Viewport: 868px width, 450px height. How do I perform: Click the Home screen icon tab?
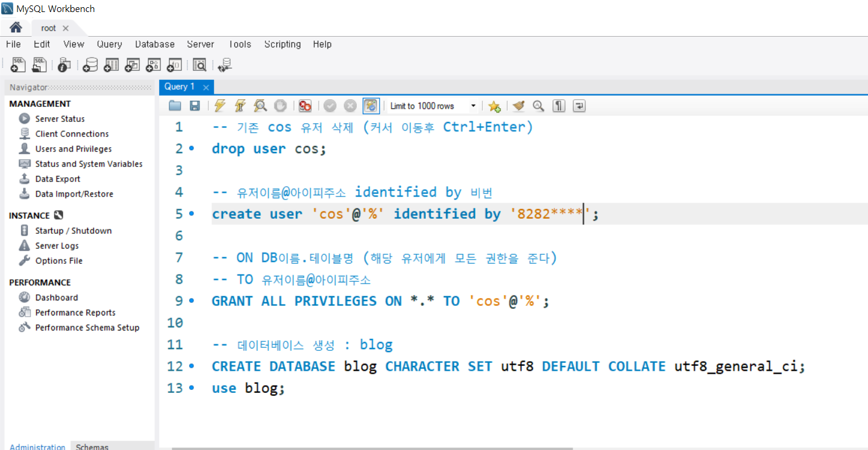(x=16, y=28)
